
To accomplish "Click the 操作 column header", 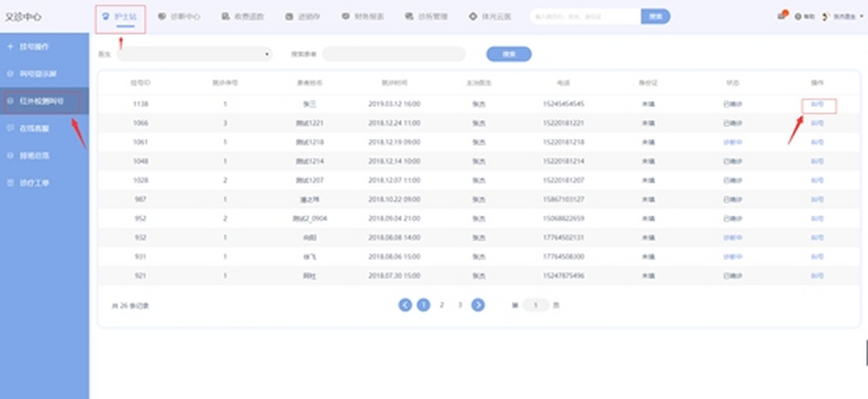I will pos(817,82).
